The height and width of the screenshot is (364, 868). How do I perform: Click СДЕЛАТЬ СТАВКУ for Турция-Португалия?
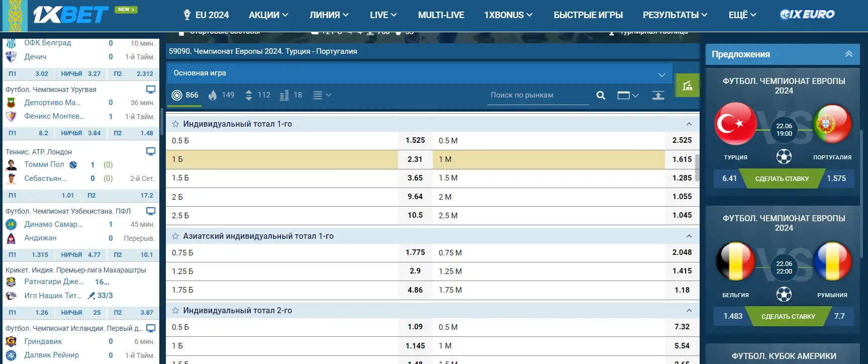coord(782,178)
